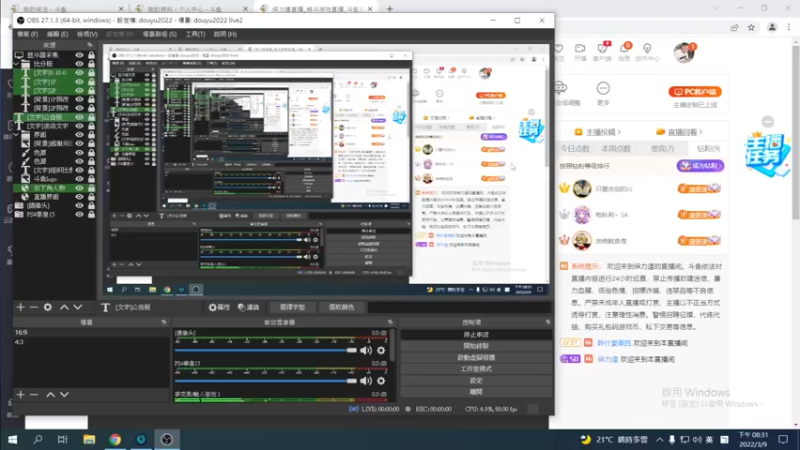Toggle visibility of 比分板 group
The height and width of the screenshot is (450, 800).
(x=79, y=64)
